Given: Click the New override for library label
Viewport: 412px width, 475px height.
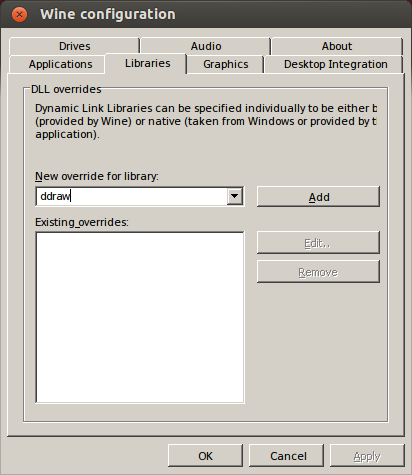Looking at the screenshot, I should click(x=97, y=176).
